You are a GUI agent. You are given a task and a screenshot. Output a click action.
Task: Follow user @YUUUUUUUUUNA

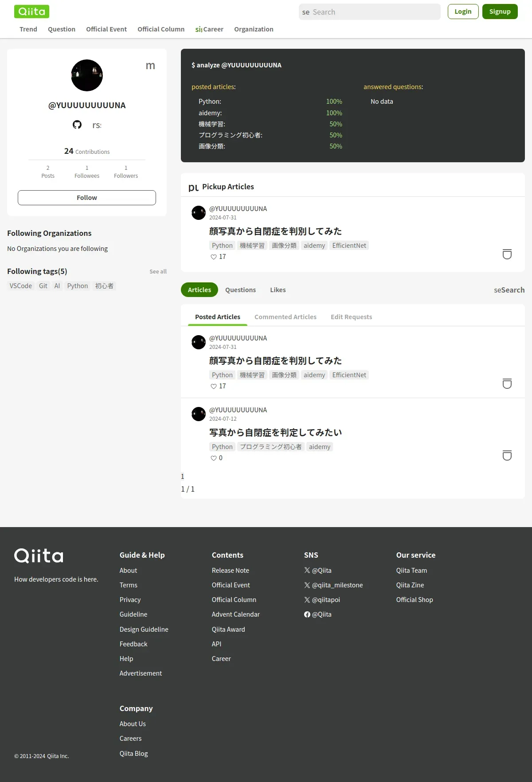click(x=87, y=198)
